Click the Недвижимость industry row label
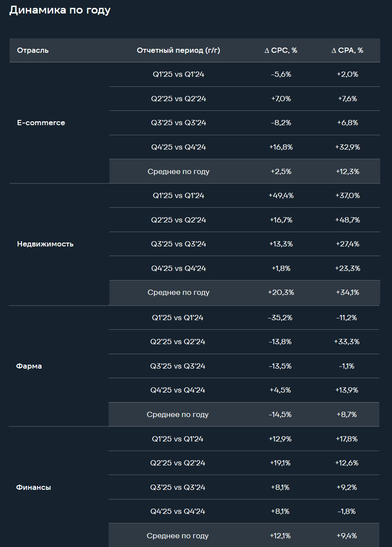 point(45,244)
